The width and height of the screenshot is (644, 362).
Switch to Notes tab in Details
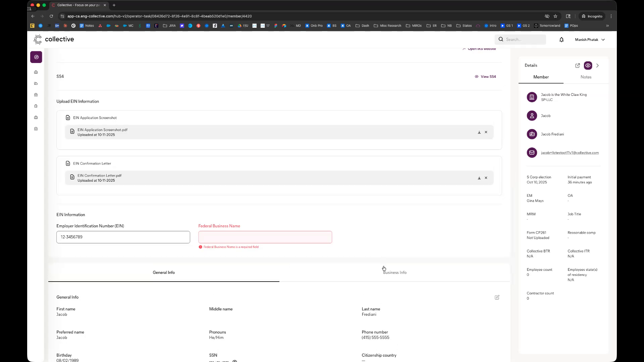tap(586, 77)
